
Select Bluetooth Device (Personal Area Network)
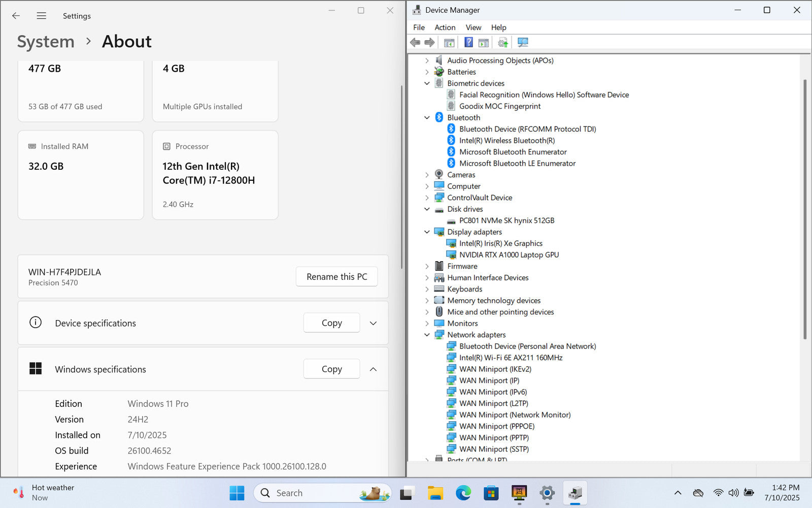(x=521, y=346)
